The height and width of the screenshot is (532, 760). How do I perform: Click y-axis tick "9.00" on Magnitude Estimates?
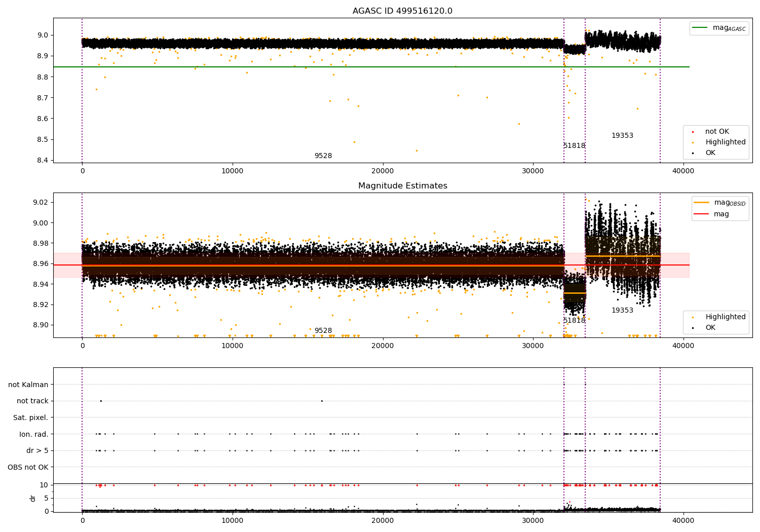click(42, 223)
